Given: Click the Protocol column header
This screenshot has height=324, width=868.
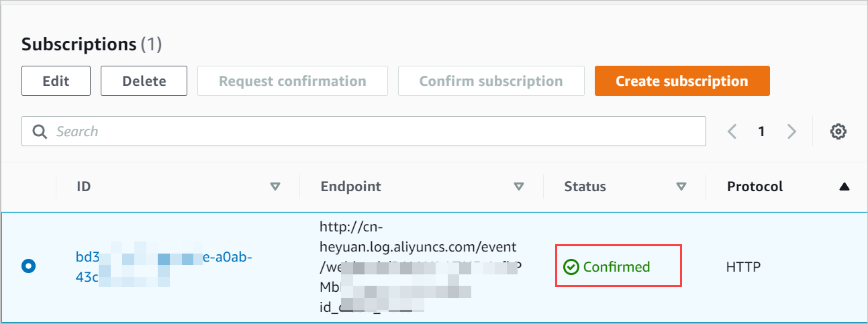Looking at the screenshot, I should point(755,186).
